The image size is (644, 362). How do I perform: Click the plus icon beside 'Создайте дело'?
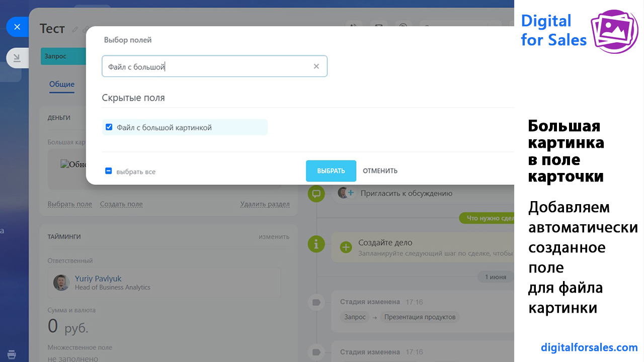click(346, 247)
